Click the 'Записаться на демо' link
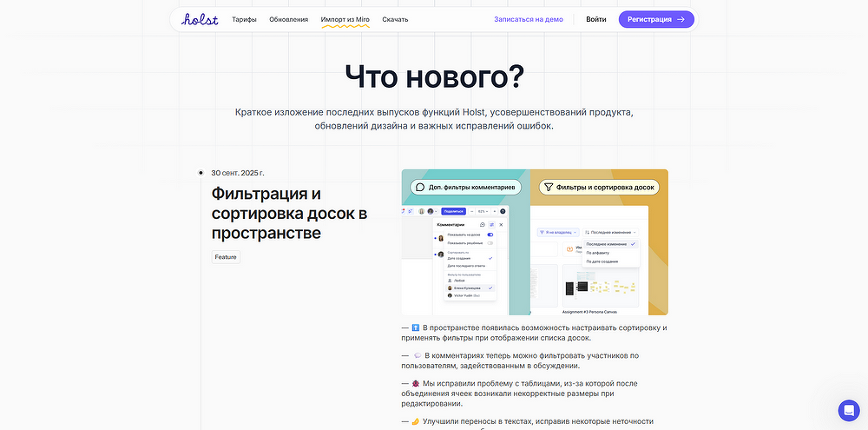 (529, 19)
